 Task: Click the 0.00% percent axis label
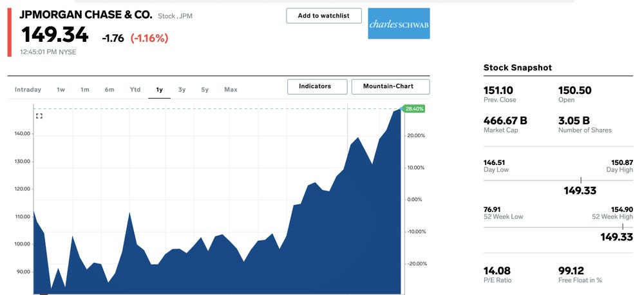(414, 200)
